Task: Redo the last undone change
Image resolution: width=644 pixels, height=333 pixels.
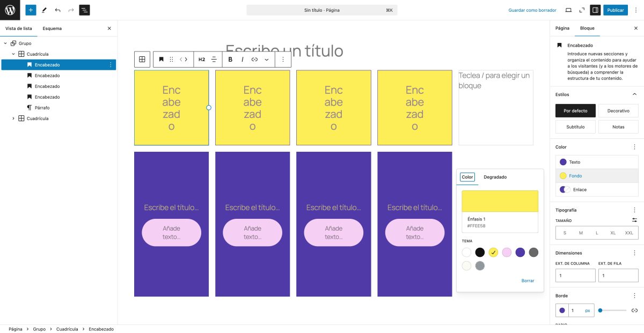Action: 71,10
